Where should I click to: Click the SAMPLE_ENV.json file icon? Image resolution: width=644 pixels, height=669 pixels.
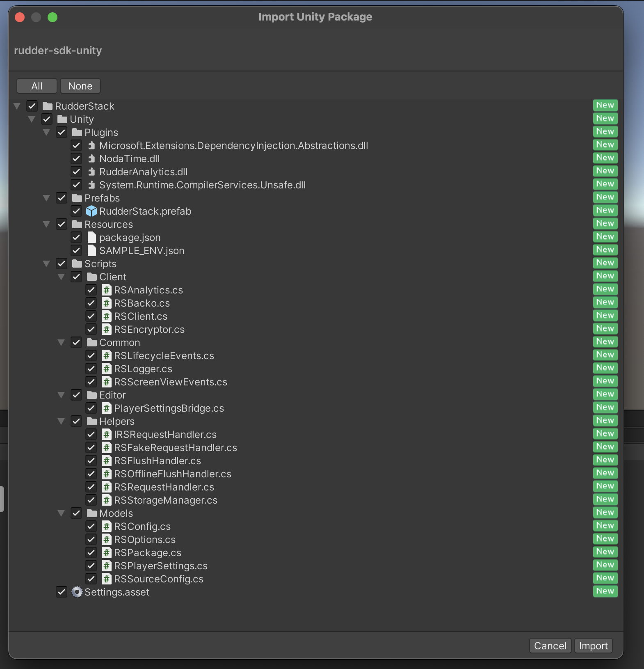[92, 251]
